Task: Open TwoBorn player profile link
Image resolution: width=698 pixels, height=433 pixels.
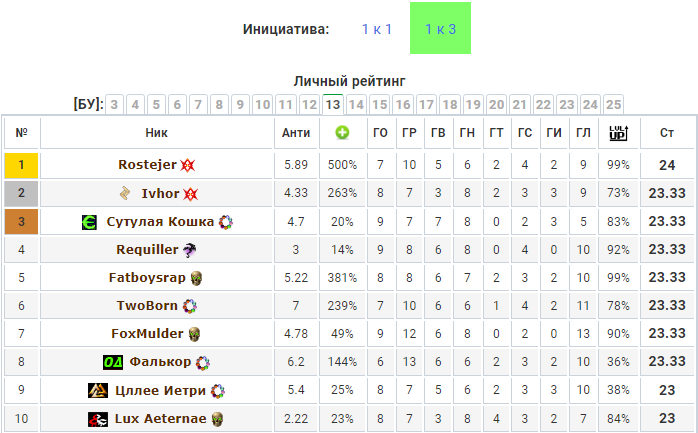Action: [x=147, y=306]
